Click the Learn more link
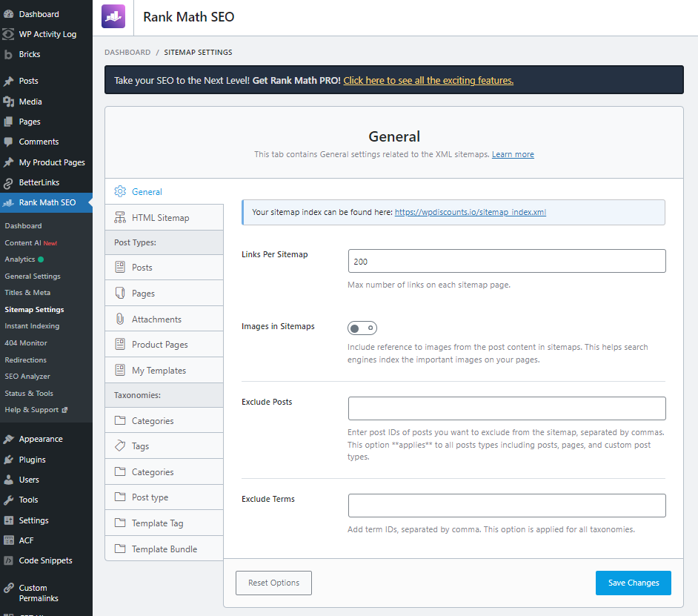The width and height of the screenshot is (698, 616). (513, 154)
